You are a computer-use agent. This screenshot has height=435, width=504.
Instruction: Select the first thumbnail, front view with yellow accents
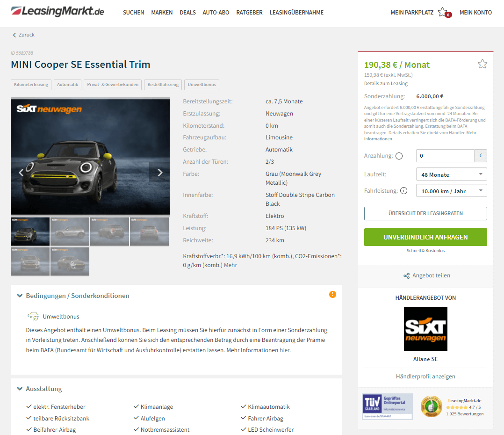point(30,232)
